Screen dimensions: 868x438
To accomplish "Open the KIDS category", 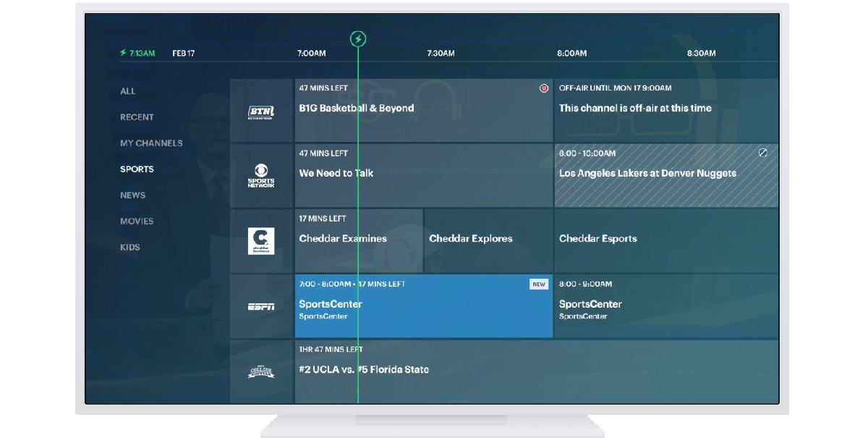I will click(130, 248).
